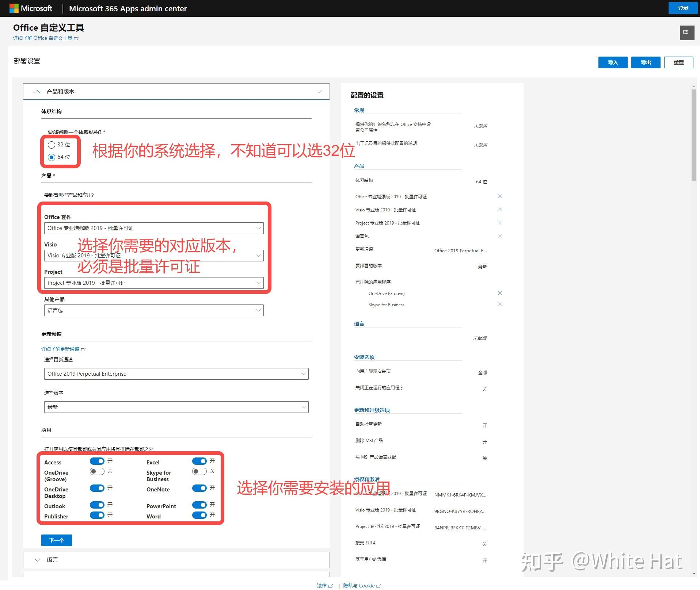700x590 pixels.
Task: Jump to 语言 section in configured settings
Action: click(359, 324)
